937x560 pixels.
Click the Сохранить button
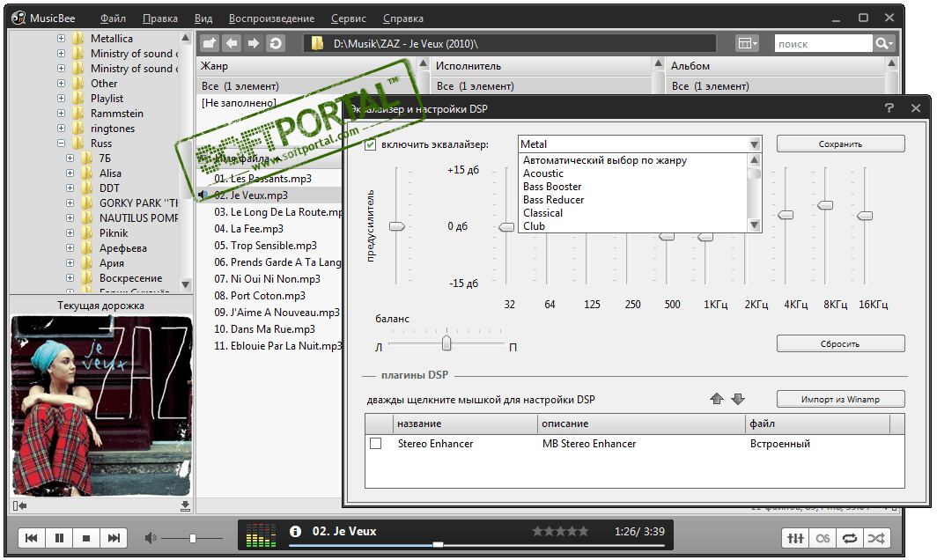pyautogui.click(x=840, y=144)
